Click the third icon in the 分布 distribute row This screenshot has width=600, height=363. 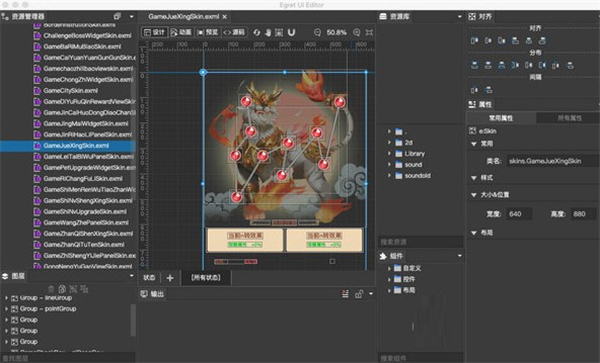501,65
